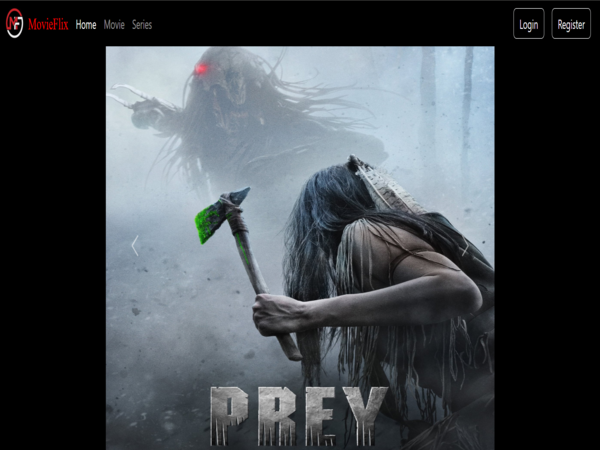The image size is (600, 450).
Task: Advance carousel with right arrow
Action: (465, 246)
